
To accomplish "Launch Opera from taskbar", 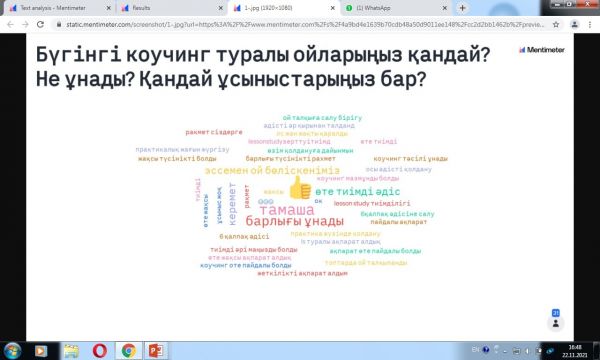I will click(100, 350).
